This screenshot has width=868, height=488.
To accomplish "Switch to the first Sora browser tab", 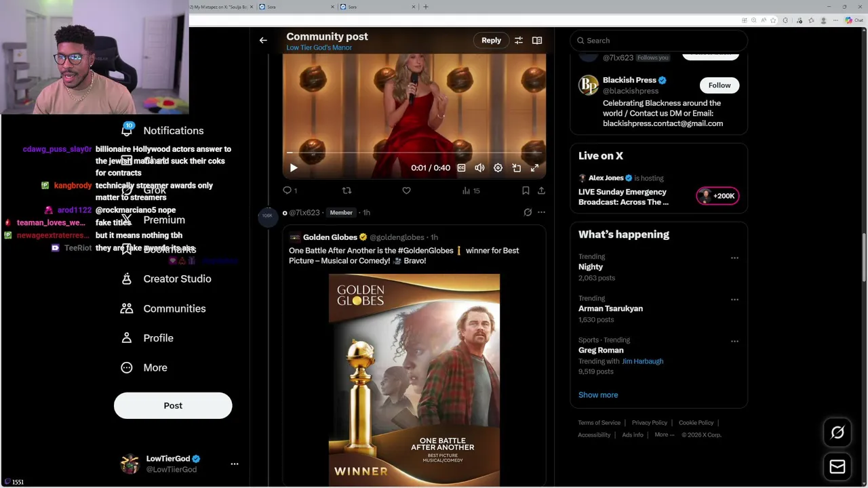I will pos(296,7).
